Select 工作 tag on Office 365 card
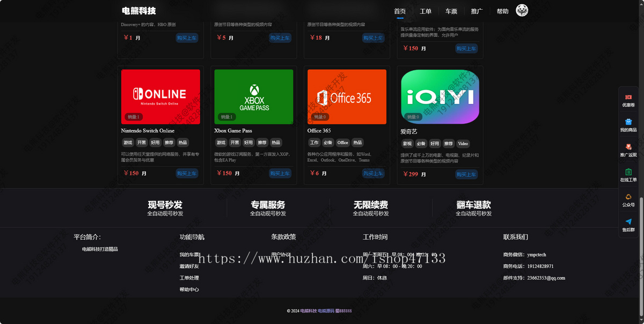 [x=314, y=143]
